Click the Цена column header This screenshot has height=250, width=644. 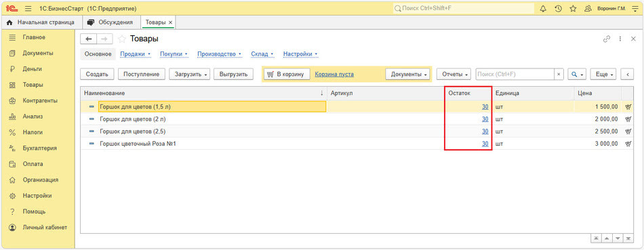coord(597,93)
